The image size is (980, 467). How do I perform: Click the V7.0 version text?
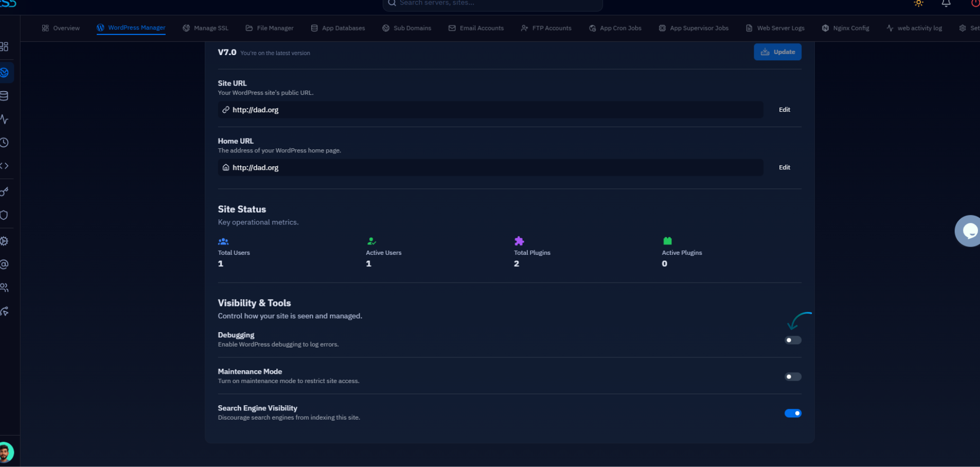pos(227,53)
